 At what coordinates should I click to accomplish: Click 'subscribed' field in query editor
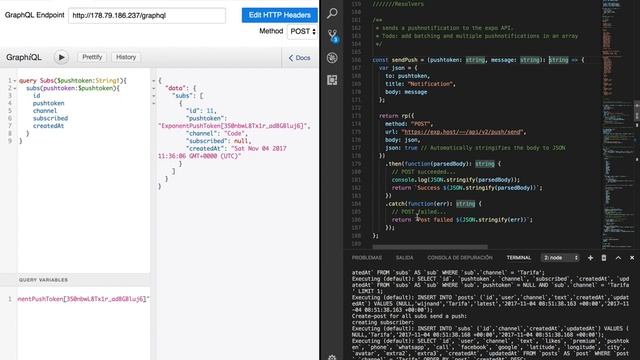click(x=51, y=118)
